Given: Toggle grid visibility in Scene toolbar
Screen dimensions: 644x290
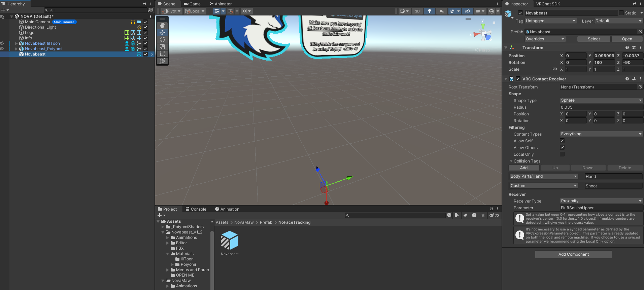Looking at the screenshot, I should 217,11.
